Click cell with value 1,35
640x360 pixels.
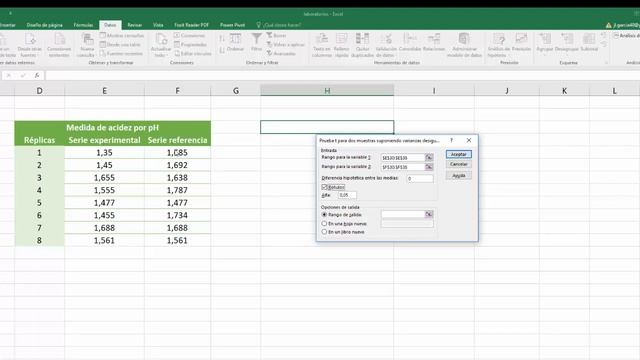pyautogui.click(x=104, y=153)
